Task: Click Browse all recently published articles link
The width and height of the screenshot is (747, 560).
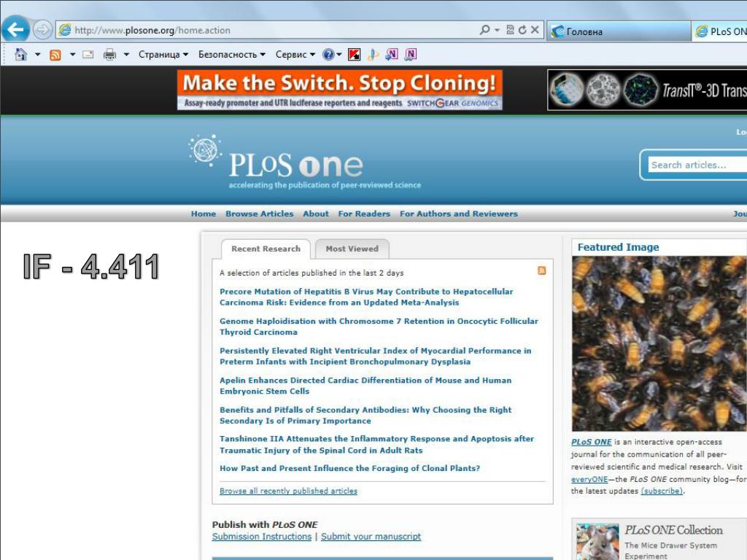Action: click(x=288, y=491)
